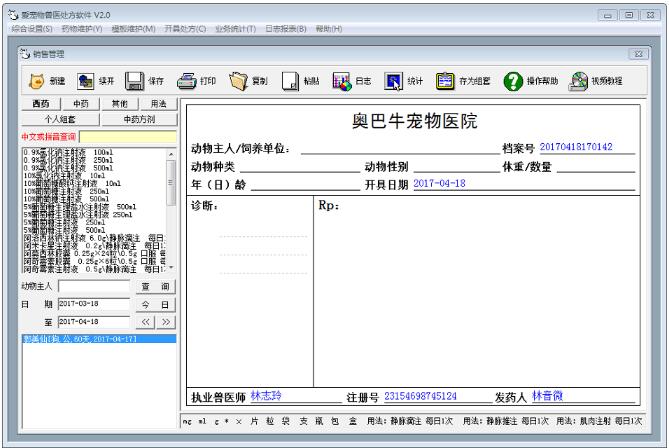Open the 药物维护 menu
Image resolution: width=669 pixels, height=448 pixels.
pos(84,28)
